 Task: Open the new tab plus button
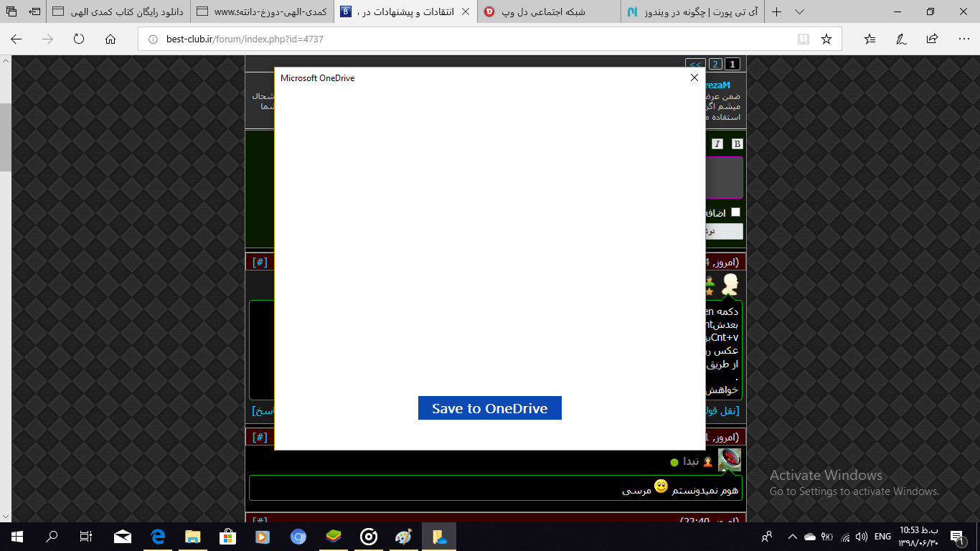coord(776,12)
